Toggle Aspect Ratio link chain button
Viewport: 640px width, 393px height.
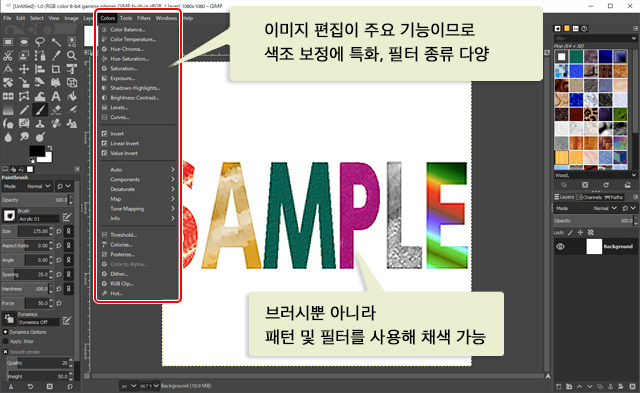coord(69,245)
